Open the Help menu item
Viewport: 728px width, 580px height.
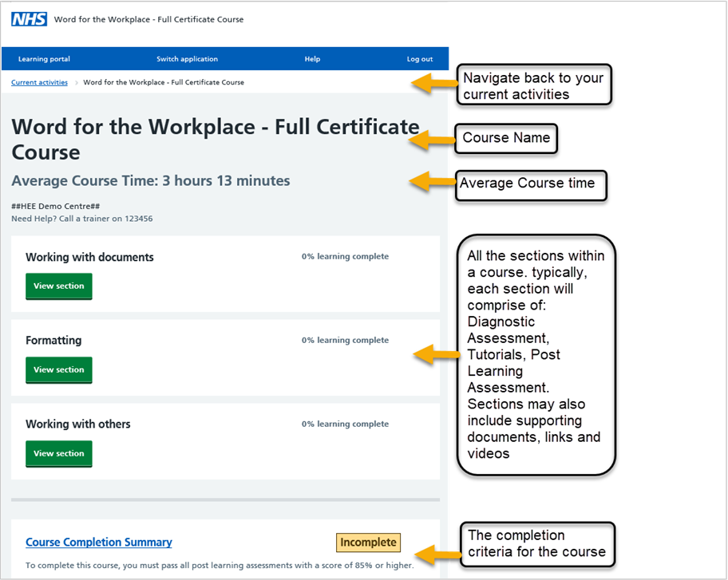pyautogui.click(x=312, y=59)
